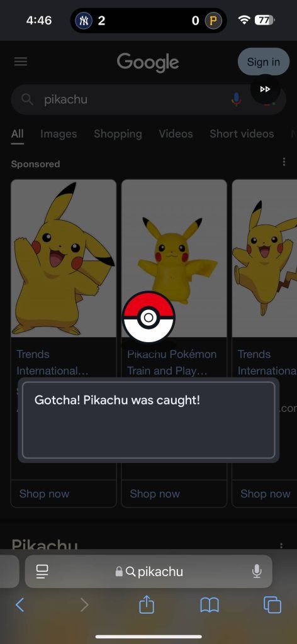The height and width of the screenshot is (644, 297).
Task: Tap Shop now under first Pikachu product
Action: tap(45, 494)
